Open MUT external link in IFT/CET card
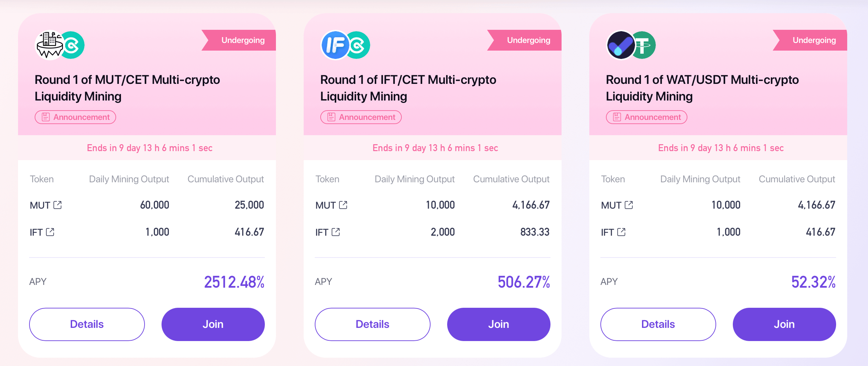Viewport: 868px width, 366px height. pos(343,205)
